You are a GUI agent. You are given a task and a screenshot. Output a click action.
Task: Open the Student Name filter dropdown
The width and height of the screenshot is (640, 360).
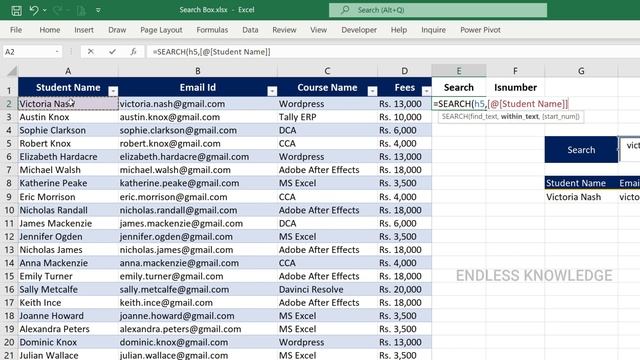pos(113,91)
